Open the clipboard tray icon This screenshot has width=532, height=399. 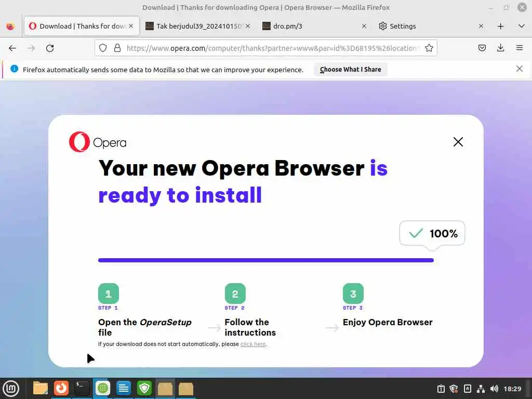441,389
